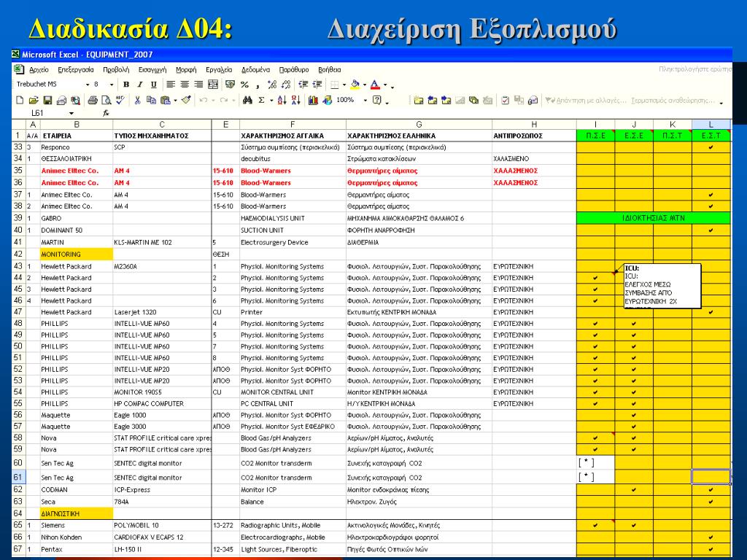
Task: Click the Format Painter brush
Action: pos(186,100)
